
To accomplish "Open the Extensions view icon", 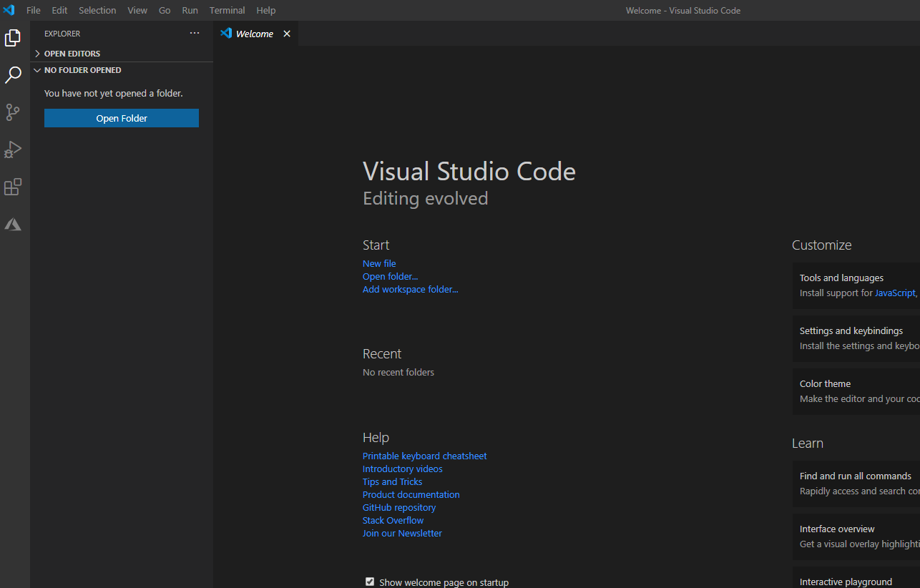I will click(13, 187).
